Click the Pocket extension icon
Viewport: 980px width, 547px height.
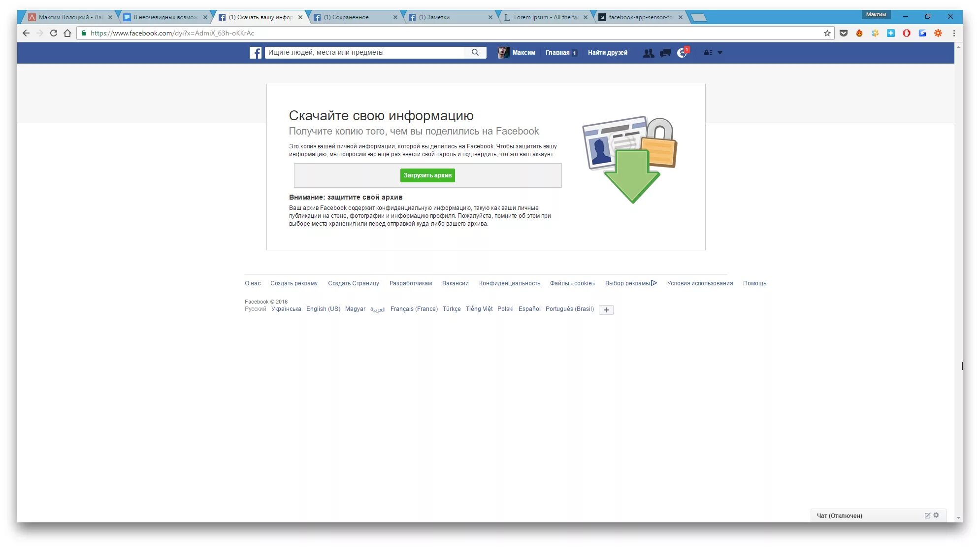point(844,33)
